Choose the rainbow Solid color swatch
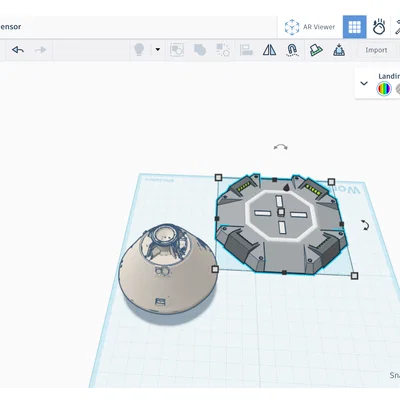 point(384,89)
